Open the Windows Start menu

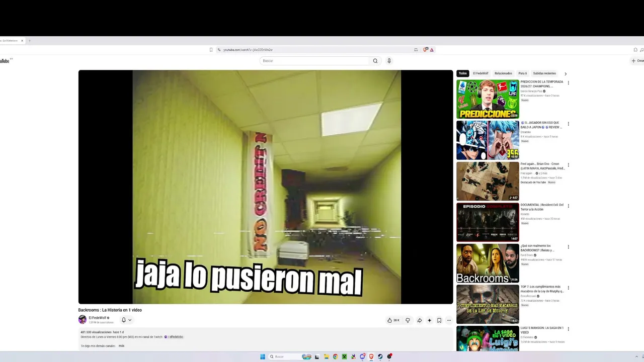(263, 357)
